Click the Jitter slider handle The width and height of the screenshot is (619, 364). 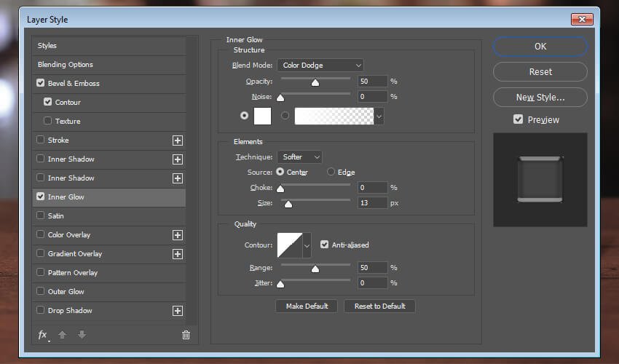point(280,284)
